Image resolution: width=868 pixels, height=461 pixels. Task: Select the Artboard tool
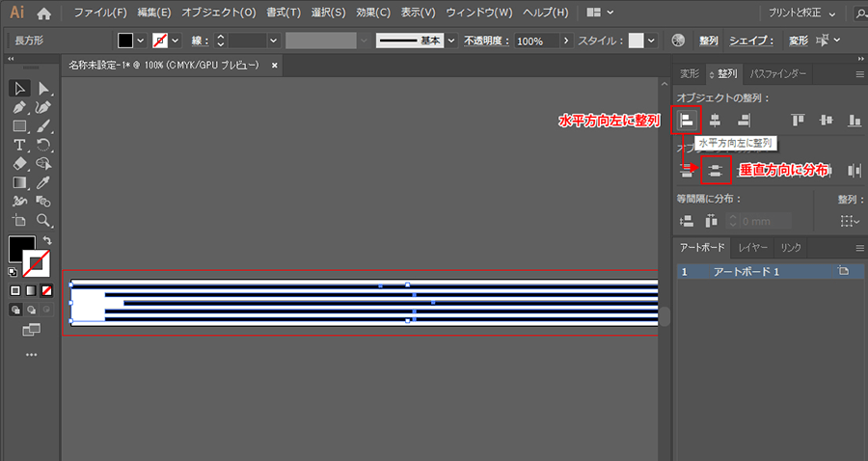pos(19,220)
